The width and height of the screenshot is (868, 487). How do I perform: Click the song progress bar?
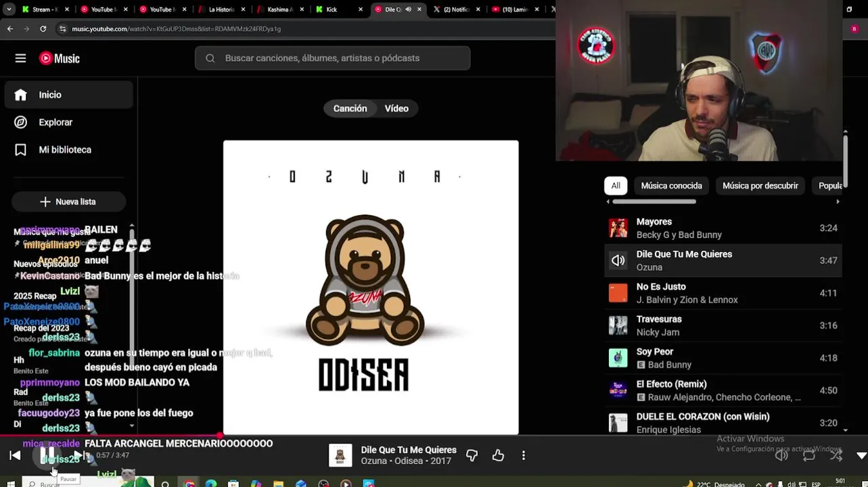[x=434, y=436]
